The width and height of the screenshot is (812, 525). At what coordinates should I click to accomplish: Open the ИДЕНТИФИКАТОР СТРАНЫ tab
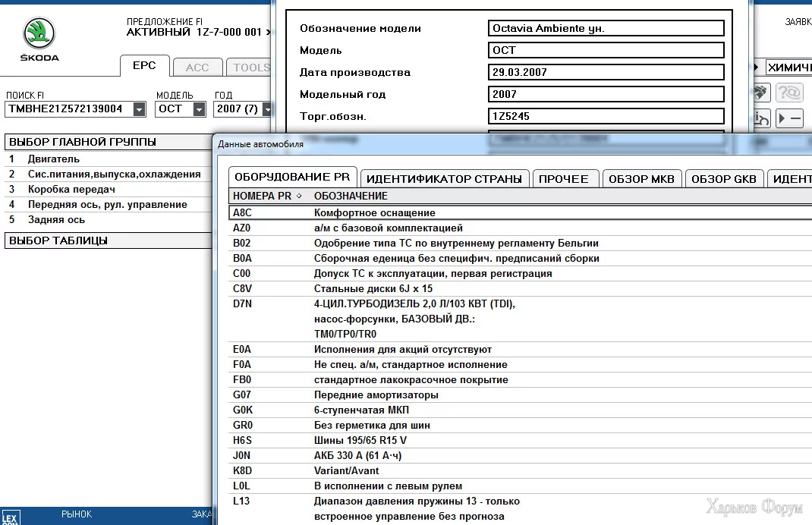(x=444, y=179)
